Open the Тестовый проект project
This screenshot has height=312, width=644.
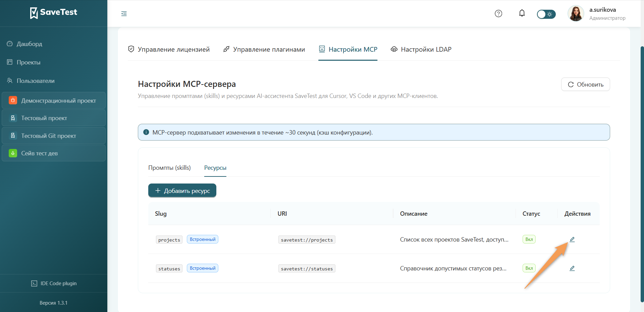[x=54, y=118]
